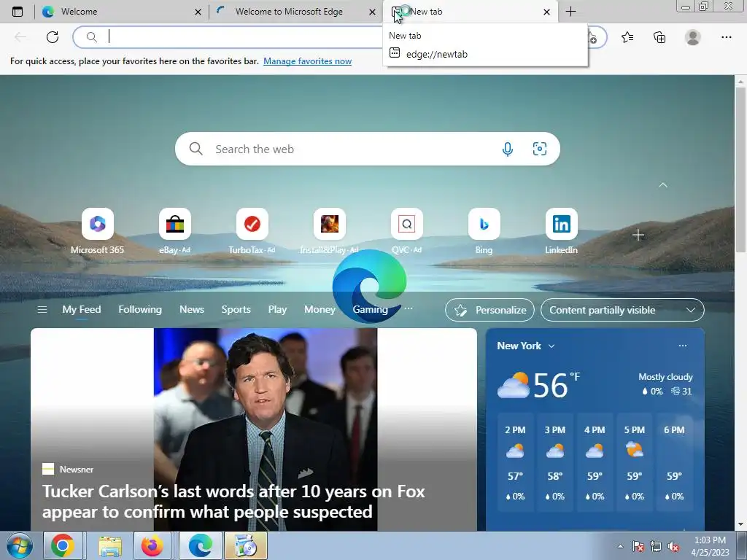Open the Content partially visible dropdown
747x560 pixels.
click(x=622, y=310)
